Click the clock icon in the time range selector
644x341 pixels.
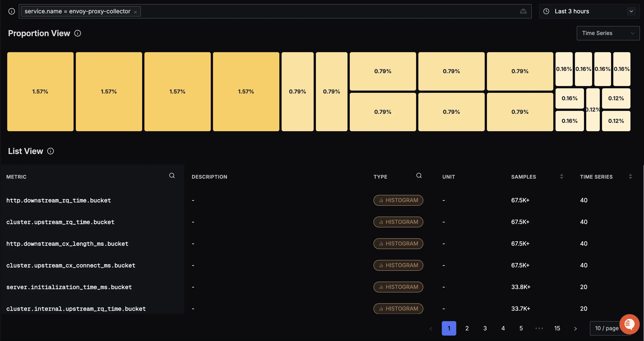(546, 11)
